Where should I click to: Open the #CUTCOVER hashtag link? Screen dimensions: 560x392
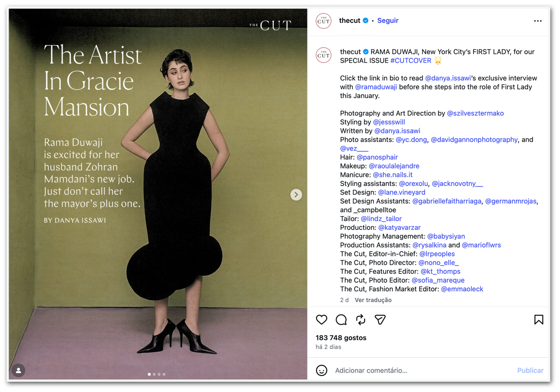coord(411,61)
